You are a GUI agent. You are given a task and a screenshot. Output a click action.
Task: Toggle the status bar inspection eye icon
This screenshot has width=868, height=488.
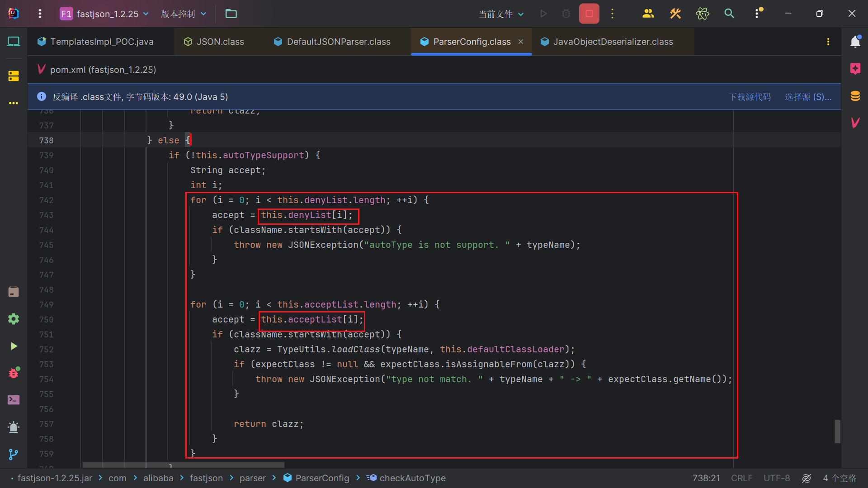[x=807, y=478]
